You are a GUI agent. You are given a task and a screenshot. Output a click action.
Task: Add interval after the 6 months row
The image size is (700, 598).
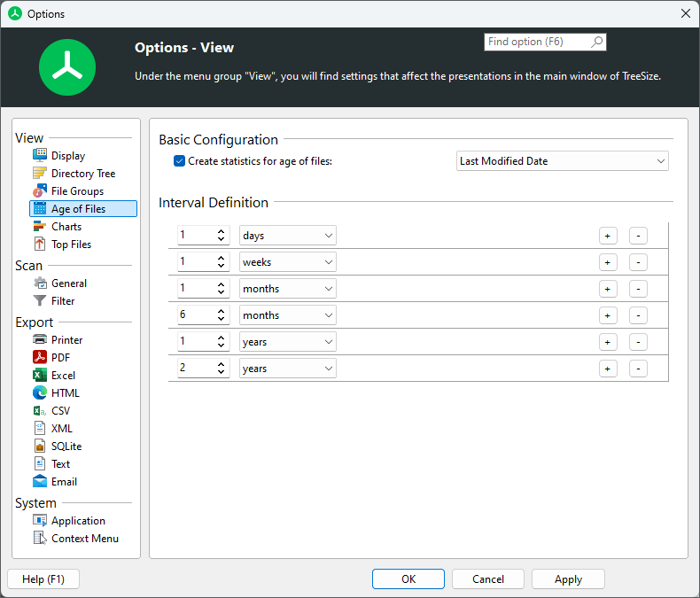click(x=608, y=315)
